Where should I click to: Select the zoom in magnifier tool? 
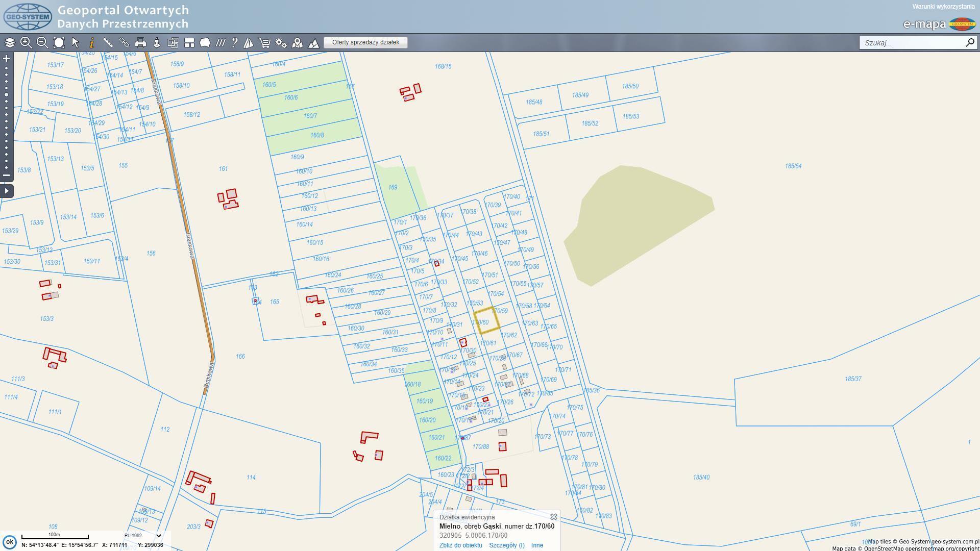pos(26,43)
